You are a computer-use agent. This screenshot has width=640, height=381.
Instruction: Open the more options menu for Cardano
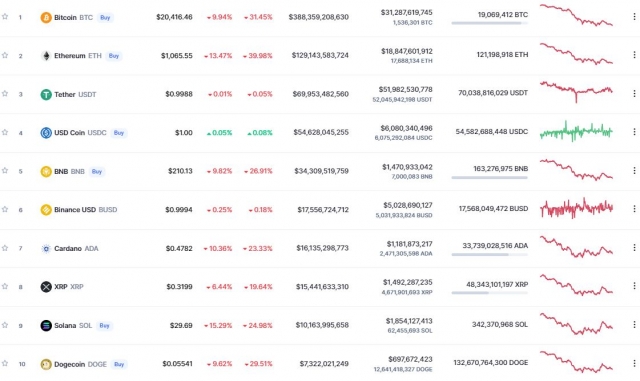point(634,247)
